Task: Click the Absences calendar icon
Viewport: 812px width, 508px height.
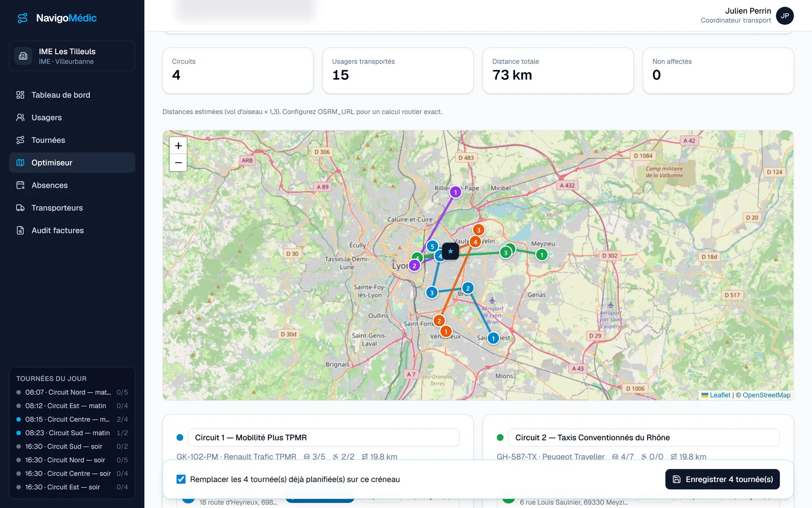Action: pyautogui.click(x=20, y=185)
